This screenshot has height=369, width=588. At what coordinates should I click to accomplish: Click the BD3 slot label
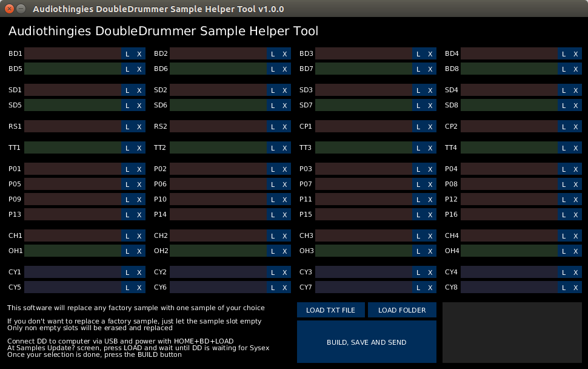pyautogui.click(x=306, y=53)
